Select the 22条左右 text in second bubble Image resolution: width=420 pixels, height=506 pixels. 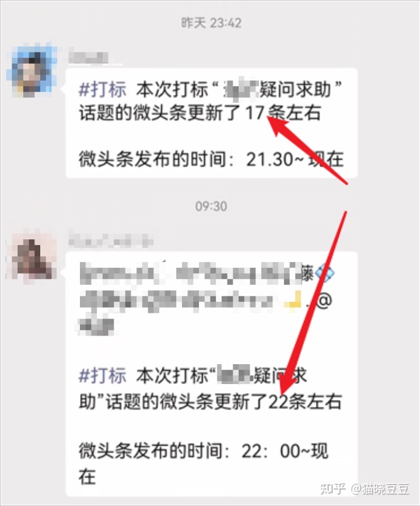click(304, 402)
